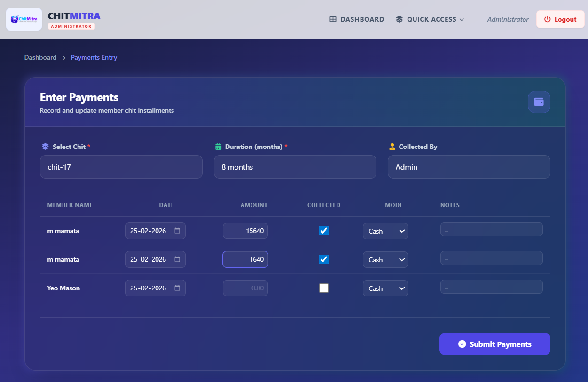Expand the Quick Access menu
Screen dimensions: 588x382
[x=430, y=19]
